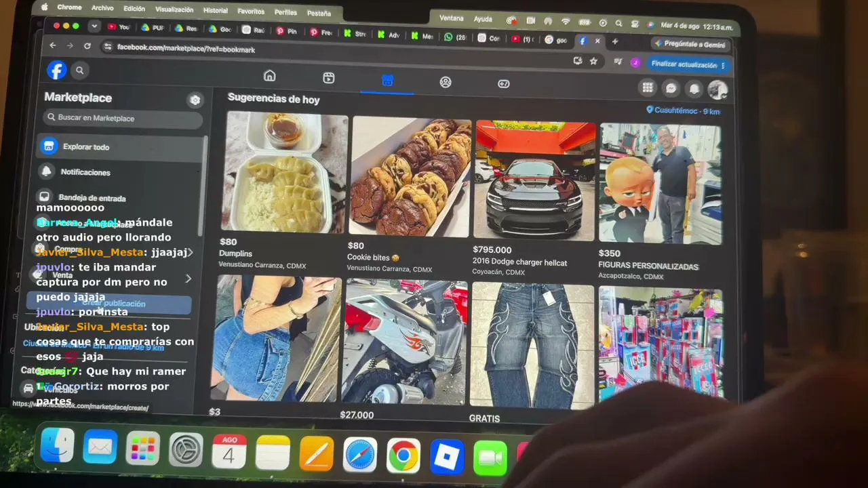Open the $27.000 scooter listing
This screenshot has width=868, height=488.
click(405, 350)
